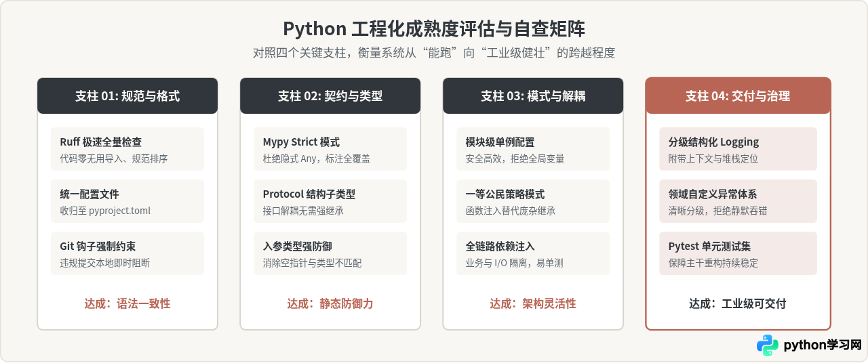Open the 'Pytest 单元测试集' card
This screenshot has height=363, width=868.
738,253
